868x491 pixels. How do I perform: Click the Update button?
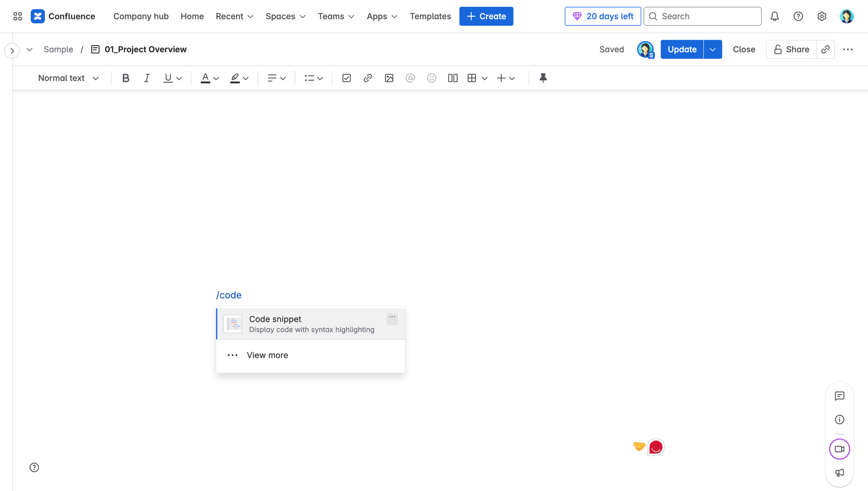[682, 50]
